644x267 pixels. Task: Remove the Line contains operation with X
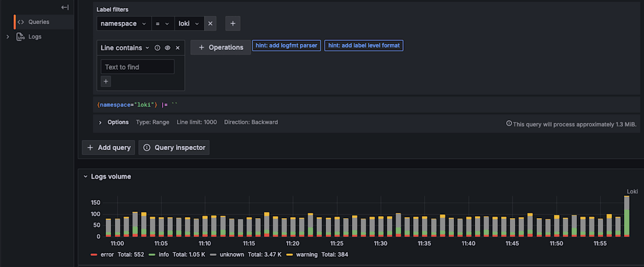pos(178,48)
